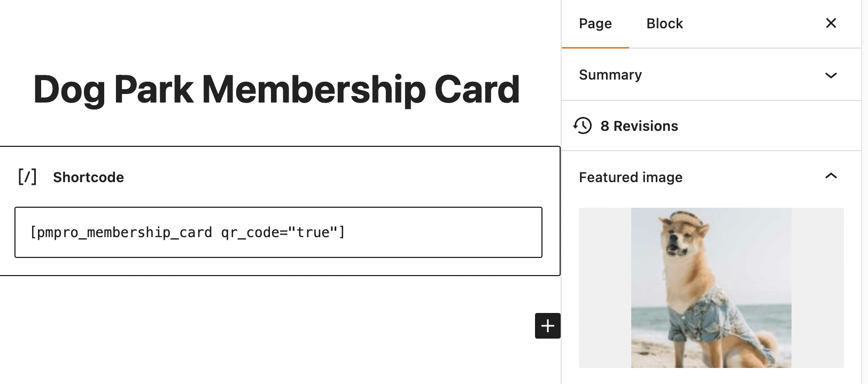868x384 pixels.
Task: Switch to the Block tab
Action: pos(664,23)
